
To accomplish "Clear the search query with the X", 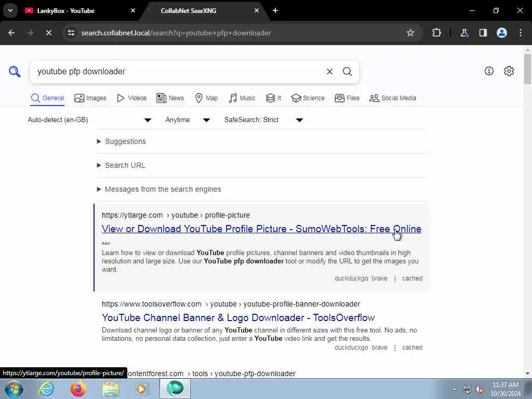I will [x=329, y=72].
